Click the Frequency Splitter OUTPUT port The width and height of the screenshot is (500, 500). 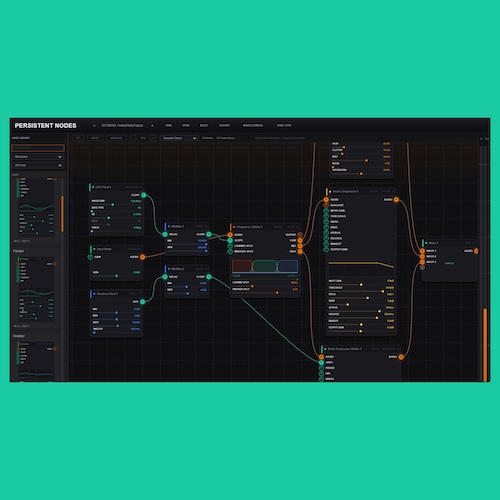pyautogui.click(x=300, y=235)
